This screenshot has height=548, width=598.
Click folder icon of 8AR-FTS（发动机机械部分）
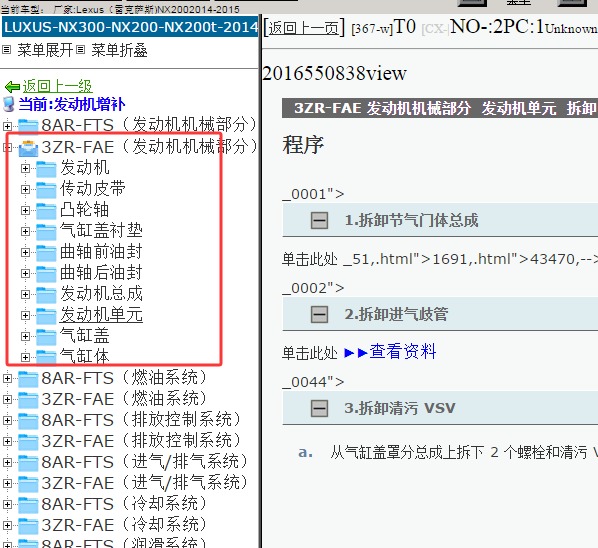(28, 125)
